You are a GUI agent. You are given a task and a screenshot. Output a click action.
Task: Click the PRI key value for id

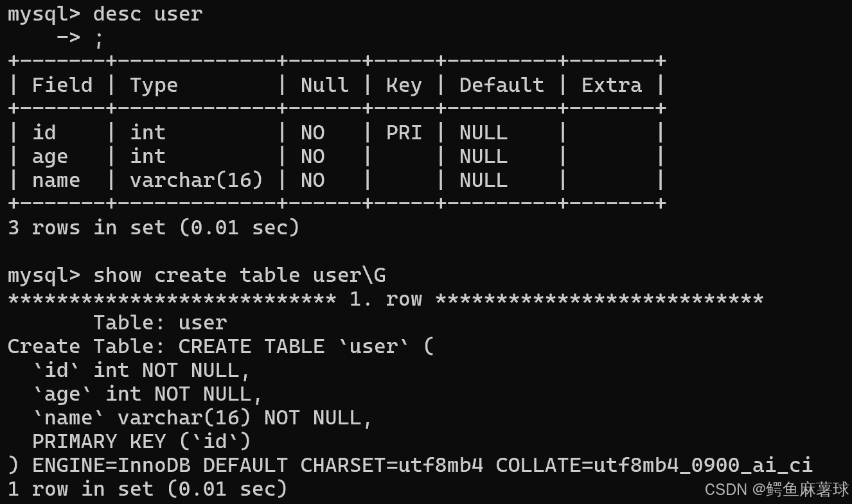pyautogui.click(x=404, y=133)
